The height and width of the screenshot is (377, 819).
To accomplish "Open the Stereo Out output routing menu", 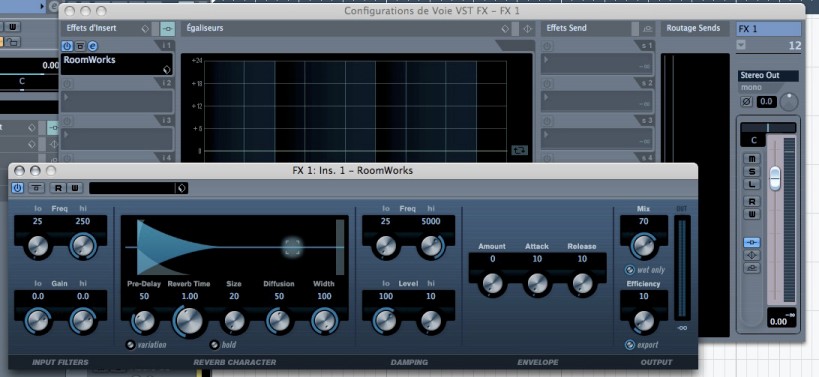I will [768, 75].
